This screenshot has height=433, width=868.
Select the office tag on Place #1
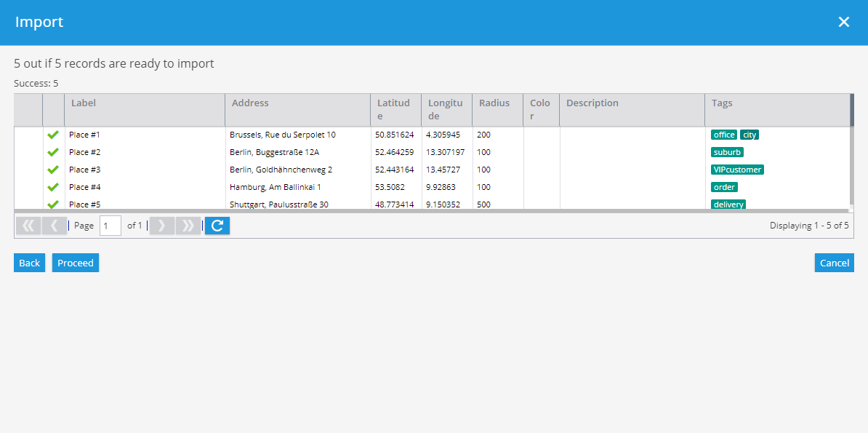(724, 135)
